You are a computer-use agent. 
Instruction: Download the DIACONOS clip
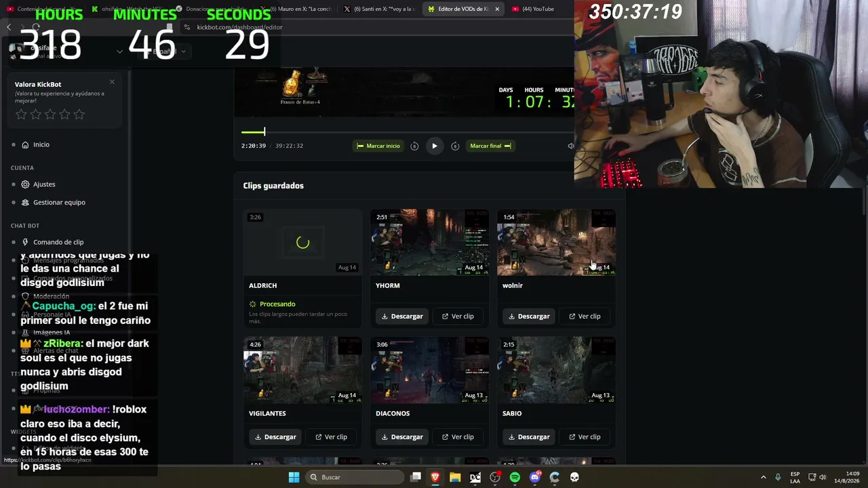tap(402, 436)
